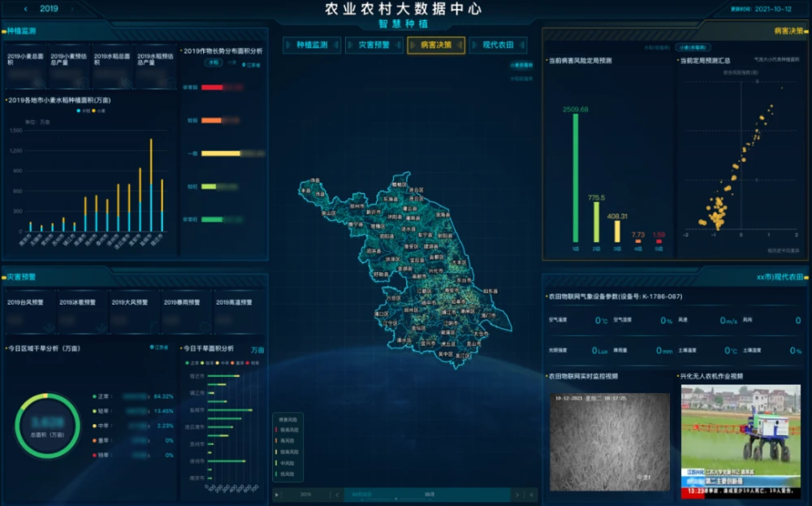Click the 风速 0m/s reading
The height and width of the screenshot is (506, 812).
(707, 321)
